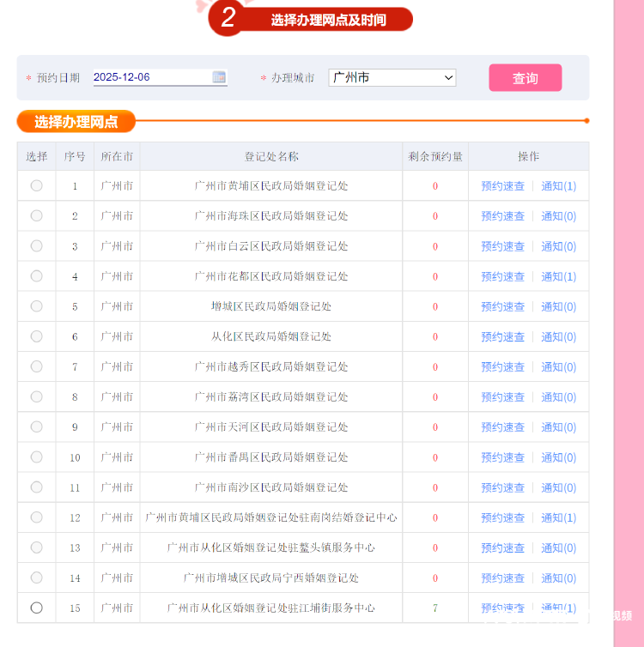Screen dimensions: 644x647
Task: Click 预约速查 link for 从化区民政局 row 6
Action: tap(503, 336)
